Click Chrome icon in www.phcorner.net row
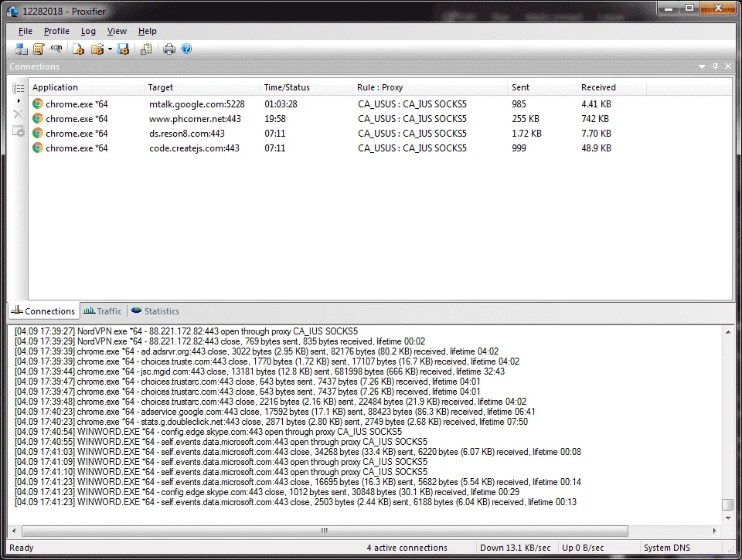742x560 pixels. tap(37, 118)
